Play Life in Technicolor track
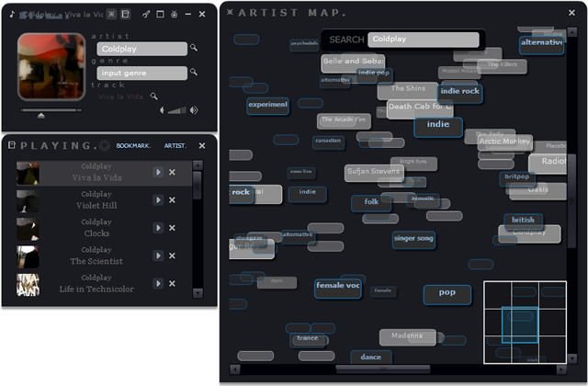588x386 pixels. [158, 283]
